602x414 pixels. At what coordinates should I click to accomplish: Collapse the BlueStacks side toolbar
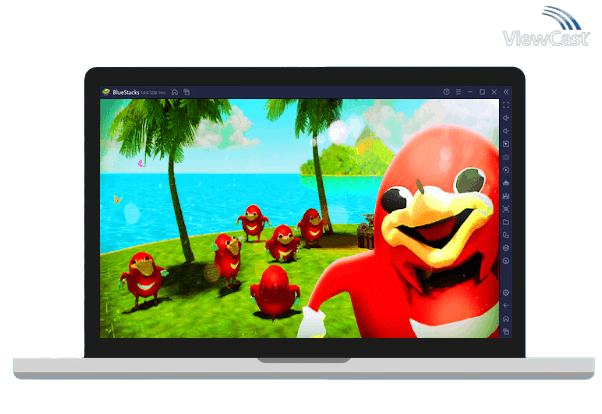506,92
